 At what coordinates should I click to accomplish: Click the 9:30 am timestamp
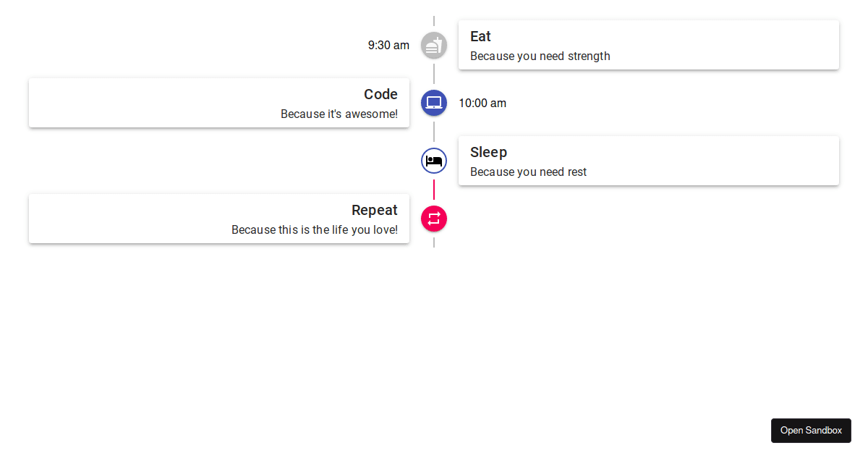tap(388, 45)
